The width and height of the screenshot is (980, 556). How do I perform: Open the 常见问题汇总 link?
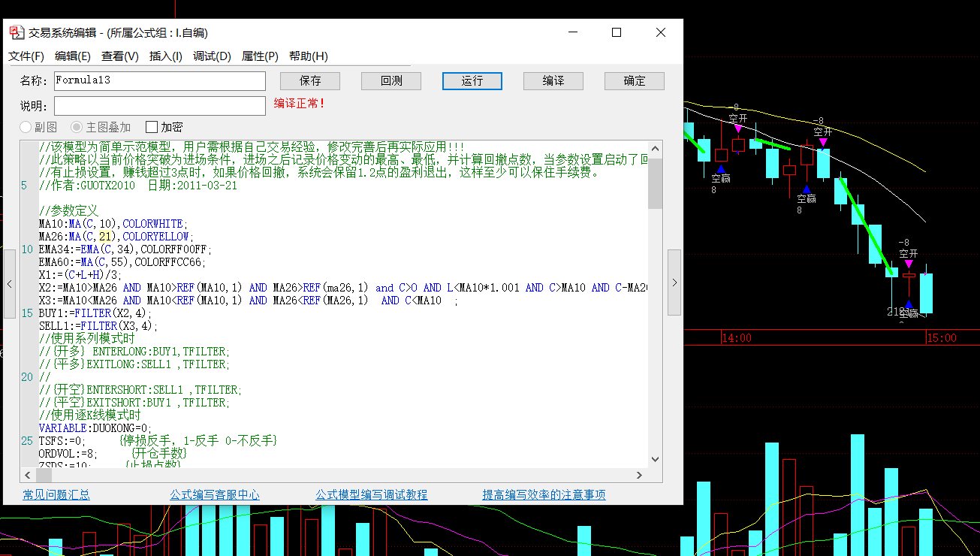[56, 494]
